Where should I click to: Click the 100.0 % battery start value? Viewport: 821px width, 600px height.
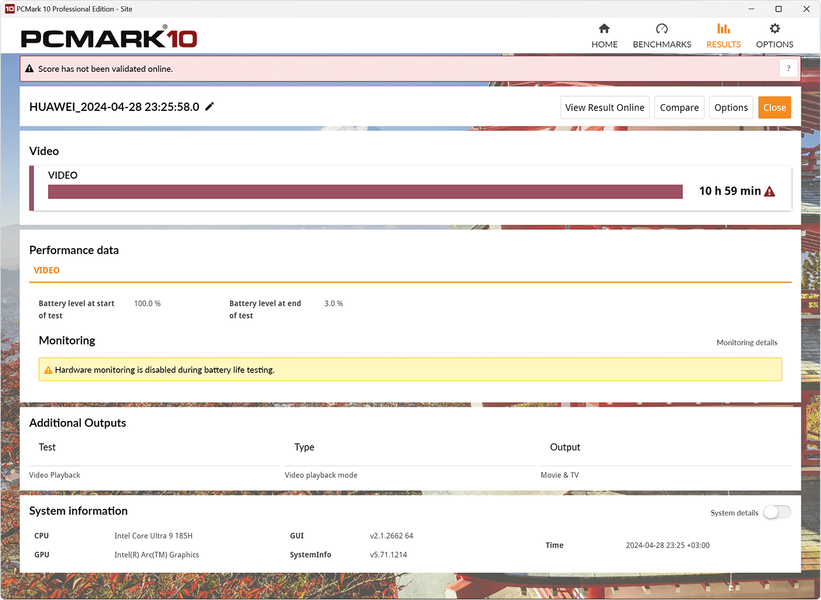(147, 303)
